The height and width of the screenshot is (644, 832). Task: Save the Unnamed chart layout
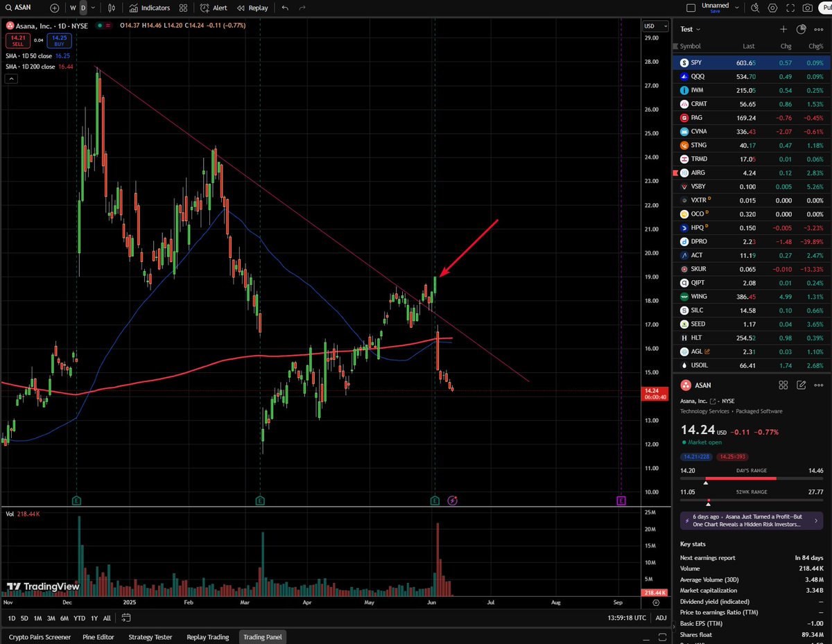click(715, 11)
